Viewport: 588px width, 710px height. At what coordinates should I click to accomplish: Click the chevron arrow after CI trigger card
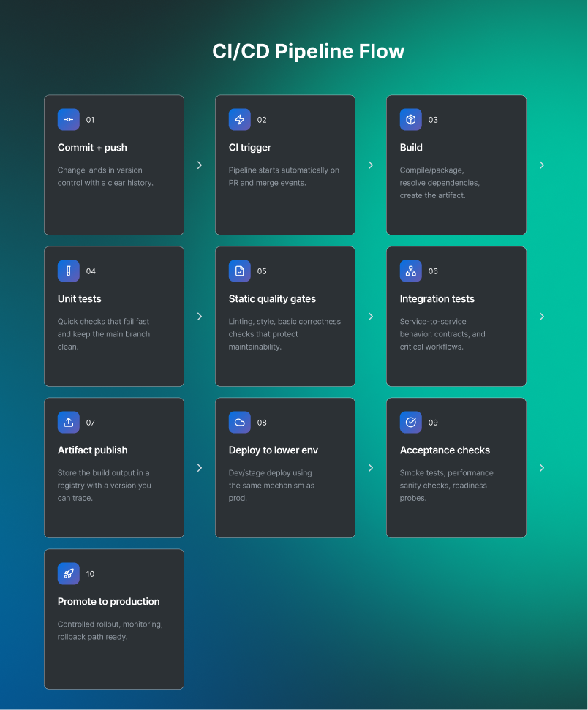coord(371,165)
